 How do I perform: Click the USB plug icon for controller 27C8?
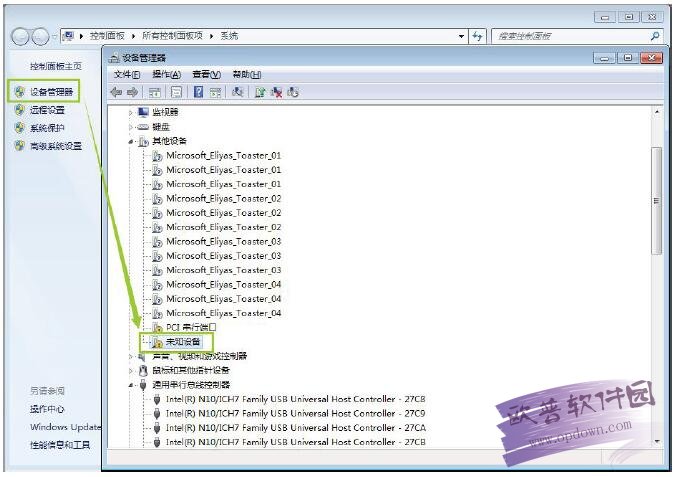tap(157, 399)
